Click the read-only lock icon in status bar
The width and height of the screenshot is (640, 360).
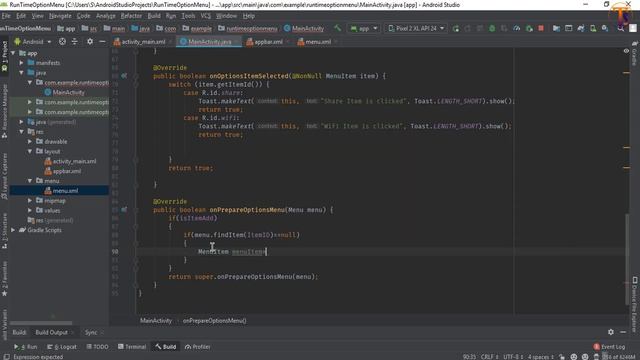[562, 357]
